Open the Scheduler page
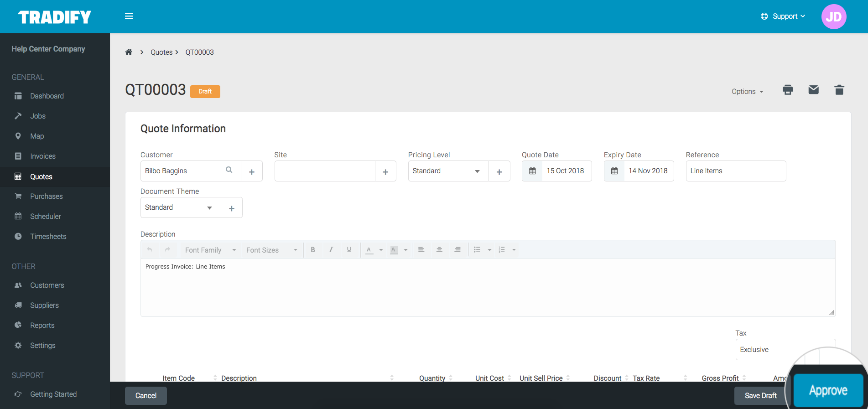Screen dimensions: 868x409 point(46,216)
